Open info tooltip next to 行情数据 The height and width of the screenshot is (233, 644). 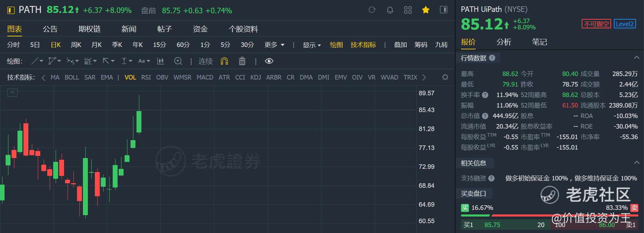[x=492, y=58]
